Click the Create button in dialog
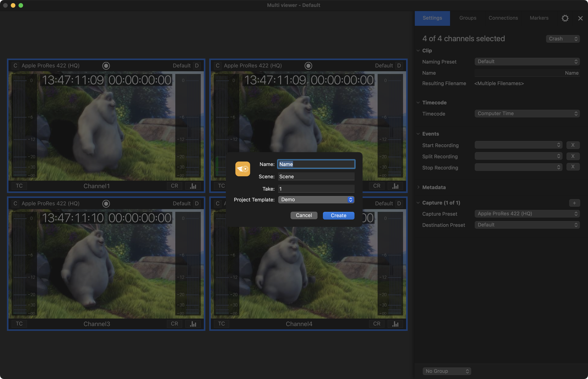Image resolution: width=588 pixels, height=379 pixels. (x=339, y=215)
